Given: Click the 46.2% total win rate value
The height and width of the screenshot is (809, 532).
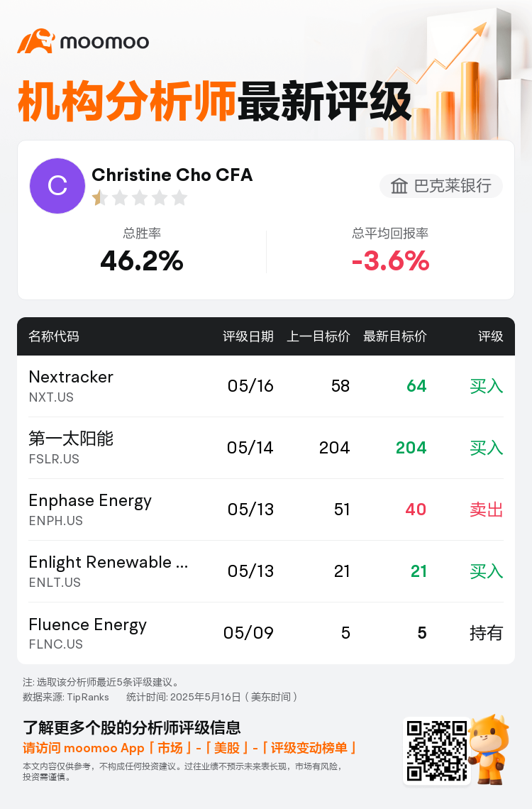Looking at the screenshot, I should pyautogui.click(x=142, y=260).
